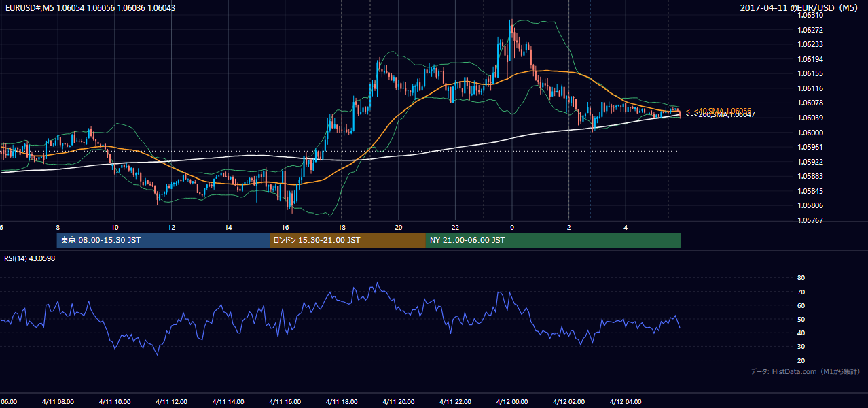The height and width of the screenshot is (408, 868).
Task: Click the bottom date label 4/11 08:00
Action: [x=58, y=402]
